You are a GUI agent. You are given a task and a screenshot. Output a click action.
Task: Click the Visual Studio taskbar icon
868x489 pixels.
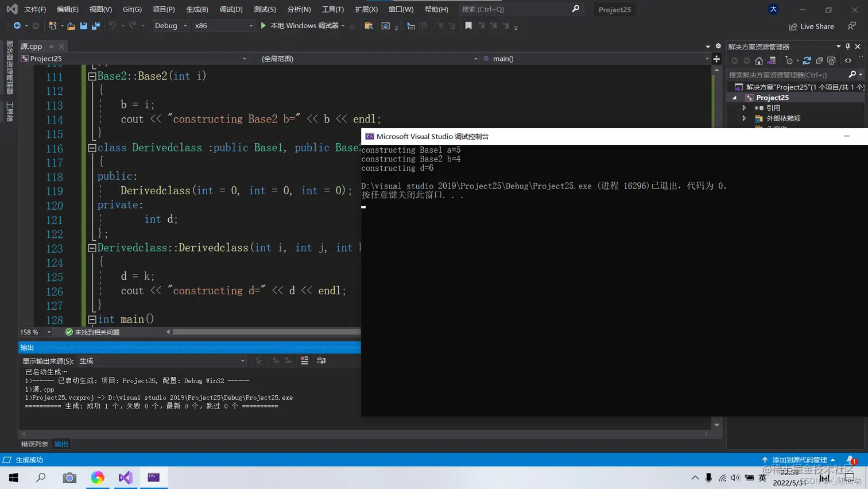(x=125, y=478)
